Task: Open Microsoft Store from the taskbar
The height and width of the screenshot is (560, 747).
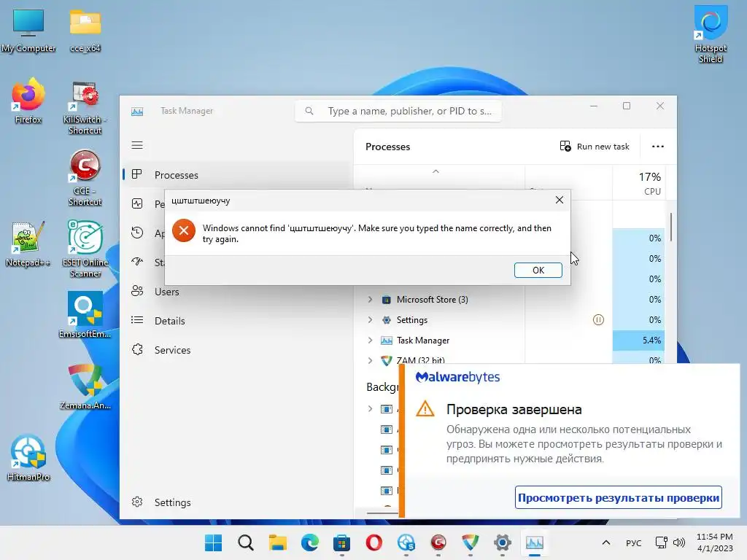Action: [341, 542]
